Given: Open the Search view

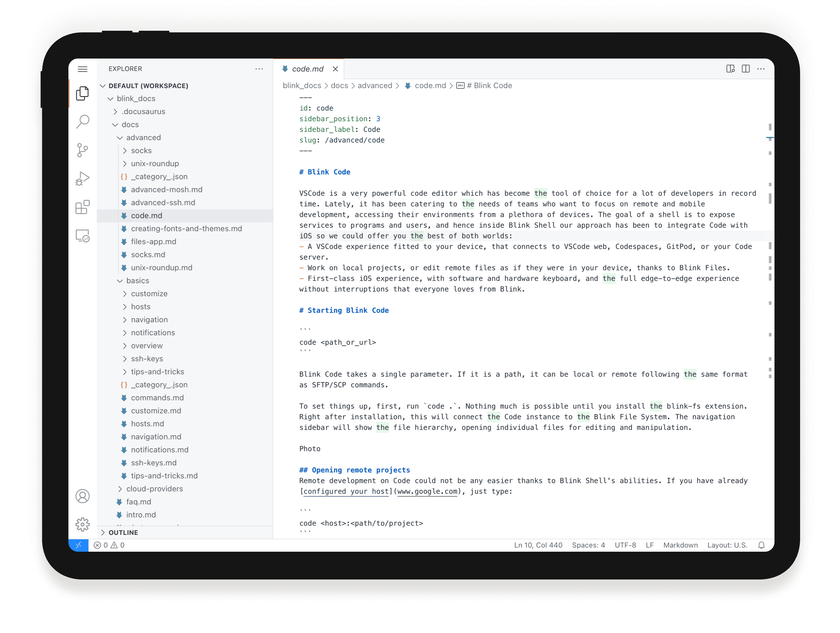Looking at the screenshot, I should [x=82, y=122].
